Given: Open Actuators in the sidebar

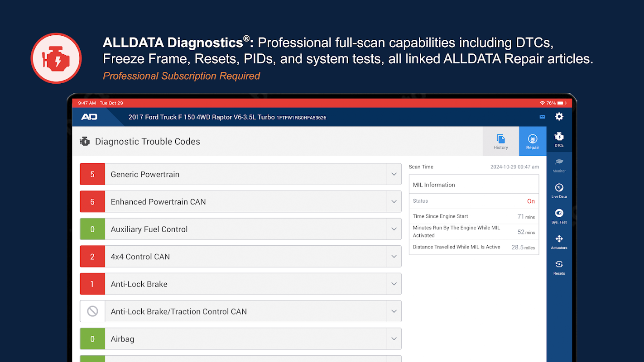Looking at the screenshot, I should pos(559,242).
